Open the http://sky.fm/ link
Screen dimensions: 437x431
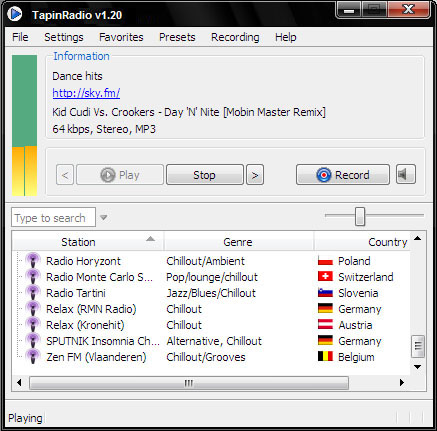pyautogui.click(x=86, y=93)
